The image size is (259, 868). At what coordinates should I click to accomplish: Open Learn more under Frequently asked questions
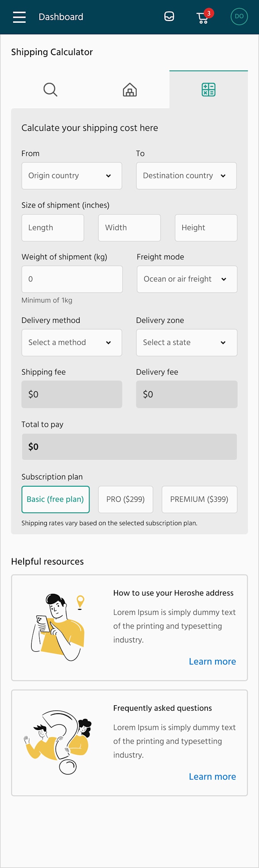pyautogui.click(x=213, y=777)
